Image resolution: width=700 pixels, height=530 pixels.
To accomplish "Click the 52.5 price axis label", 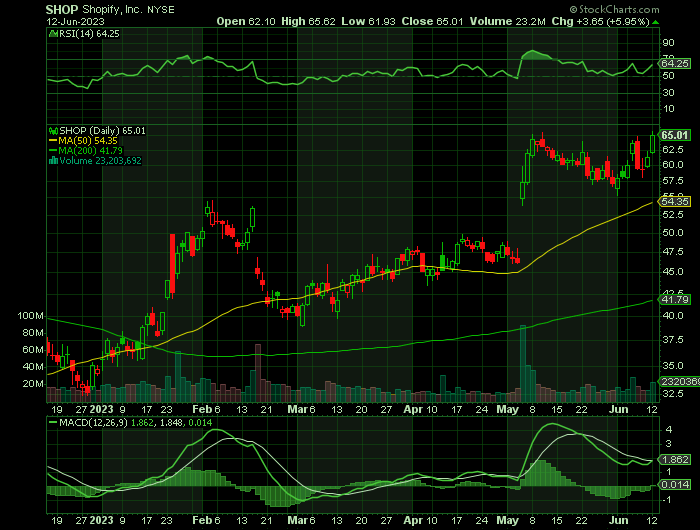I will coord(673,215).
